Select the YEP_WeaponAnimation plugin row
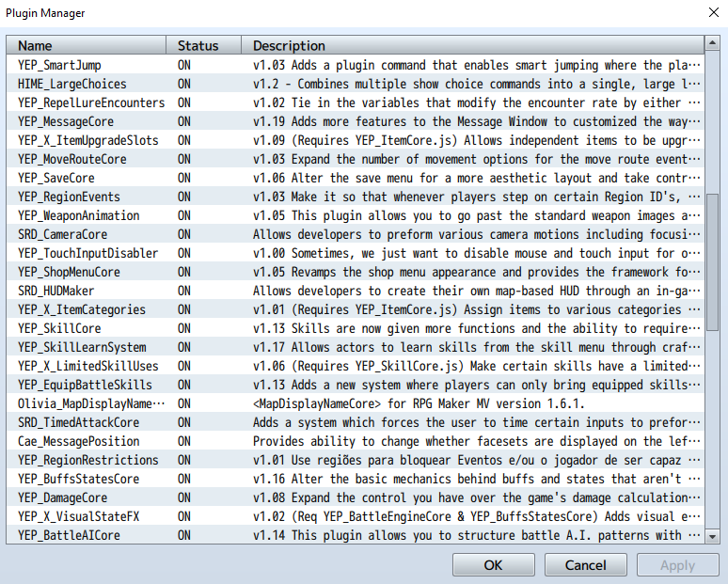The height and width of the screenshot is (584, 728). click(x=356, y=215)
